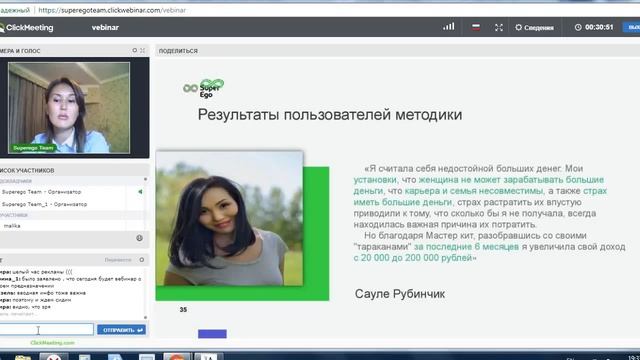Image resolution: width=640 pixels, height=360 pixels.
Task: Click the green speaker icon beside Superego Team
Action: click(x=140, y=191)
